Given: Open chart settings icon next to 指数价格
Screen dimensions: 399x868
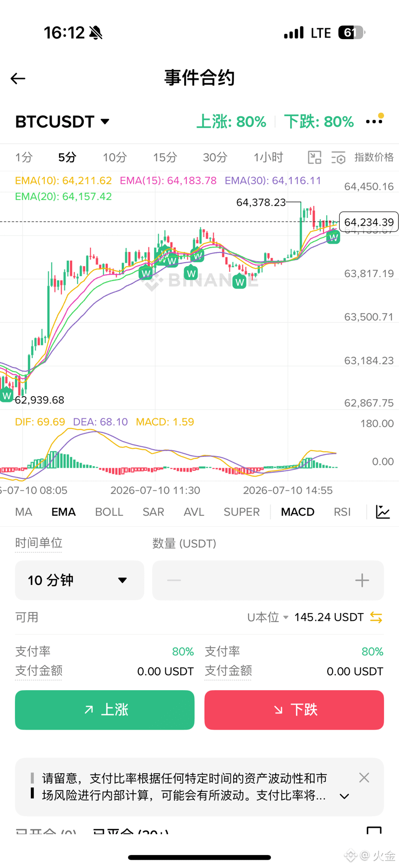Looking at the screenshot, I should 338,157.
